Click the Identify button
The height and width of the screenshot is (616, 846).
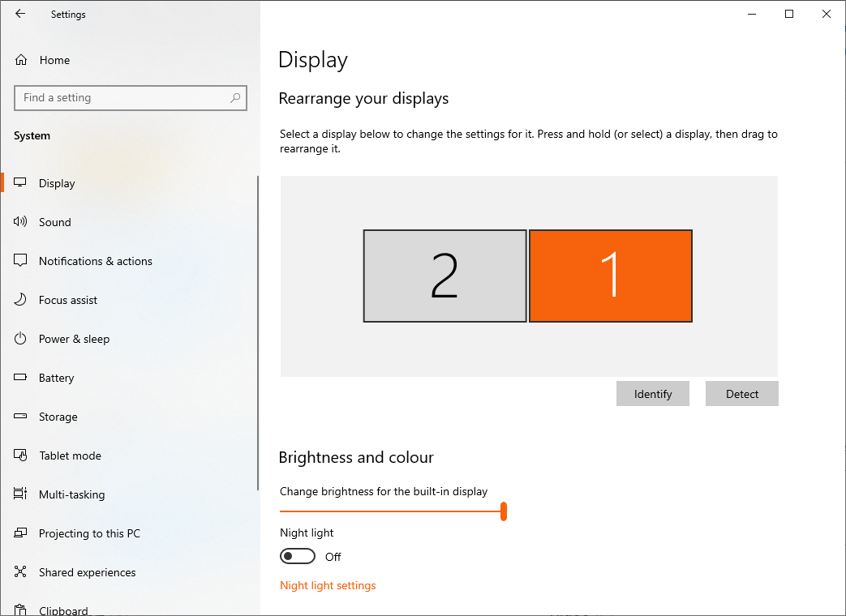coord(653,393)
